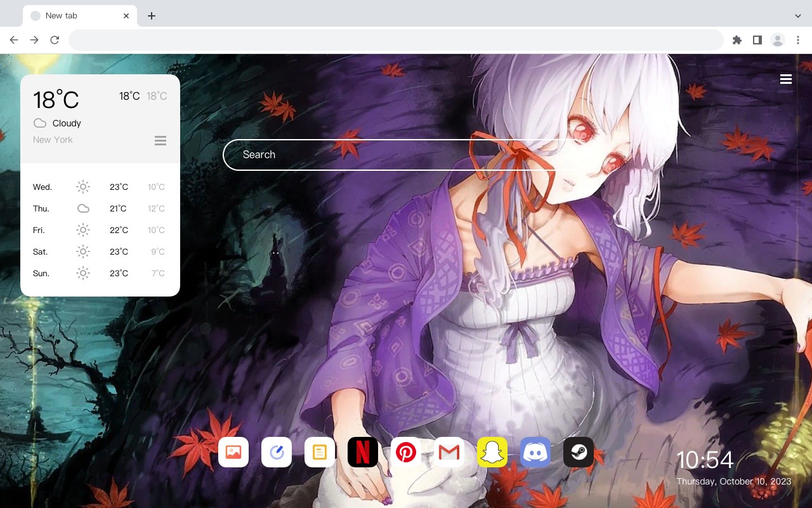
Task: Open the photo gallery shortcut icon
Action: point(233,452)
